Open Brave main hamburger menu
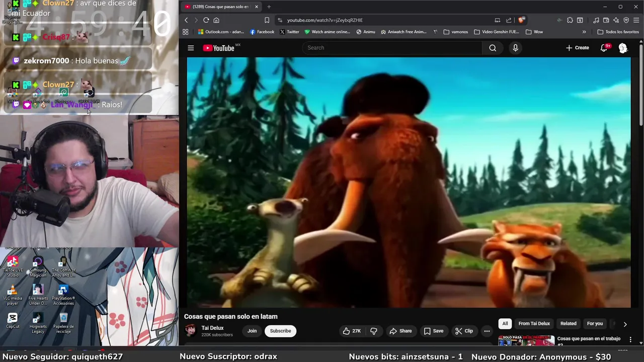 point(636,20)
